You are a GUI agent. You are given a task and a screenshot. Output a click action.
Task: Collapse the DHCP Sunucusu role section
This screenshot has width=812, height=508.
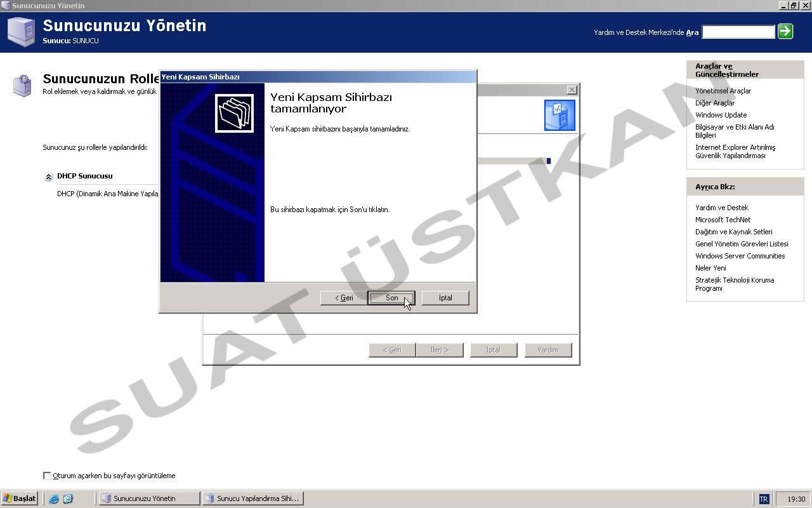[x=49, y=177]
